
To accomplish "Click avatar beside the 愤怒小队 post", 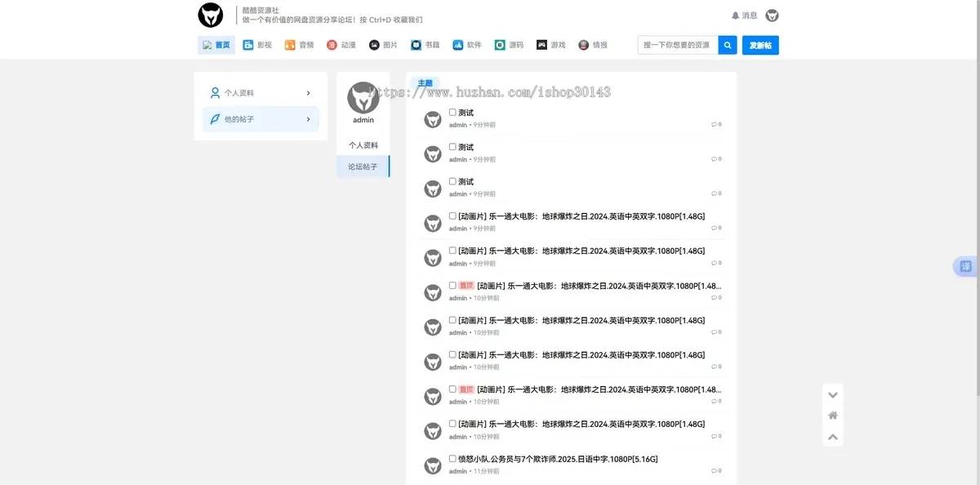I will tap(433, 465).
